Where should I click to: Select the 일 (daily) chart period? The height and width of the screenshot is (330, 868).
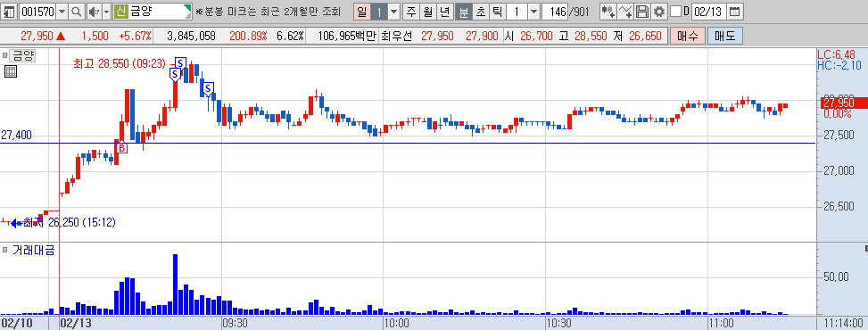361,11
